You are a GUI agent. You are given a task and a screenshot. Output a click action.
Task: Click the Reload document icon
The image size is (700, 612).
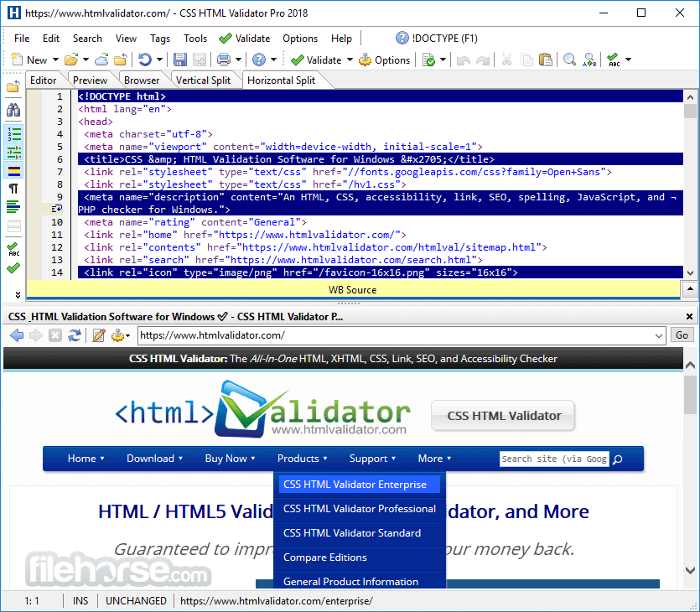(144, 60)
